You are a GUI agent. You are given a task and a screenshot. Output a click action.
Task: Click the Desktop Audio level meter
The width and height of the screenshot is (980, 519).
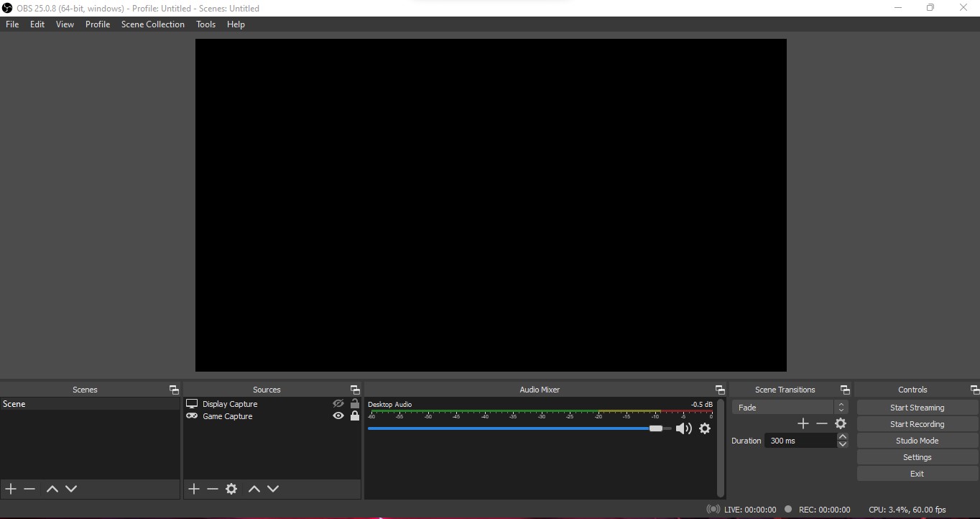tap(540, 413)
